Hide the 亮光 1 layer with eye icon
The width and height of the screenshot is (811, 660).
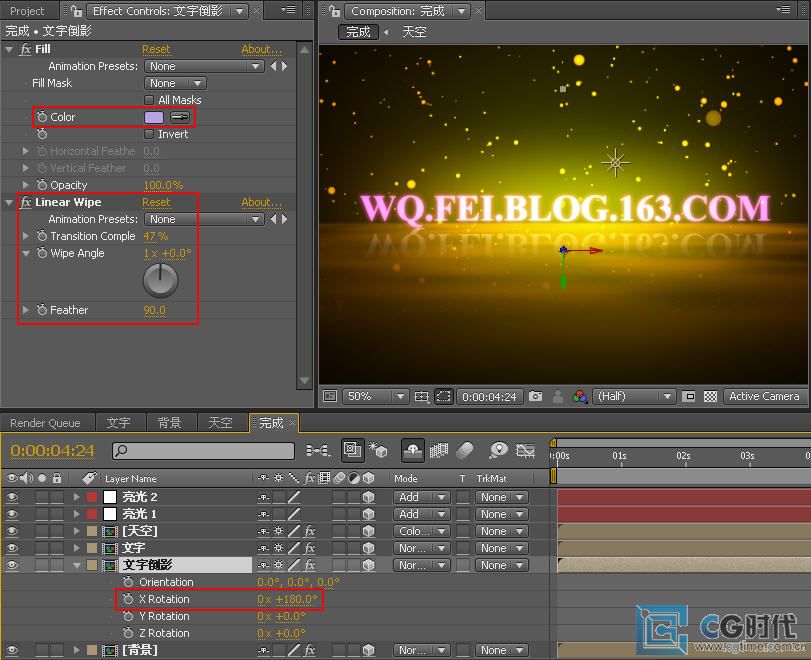coord(11,514)
